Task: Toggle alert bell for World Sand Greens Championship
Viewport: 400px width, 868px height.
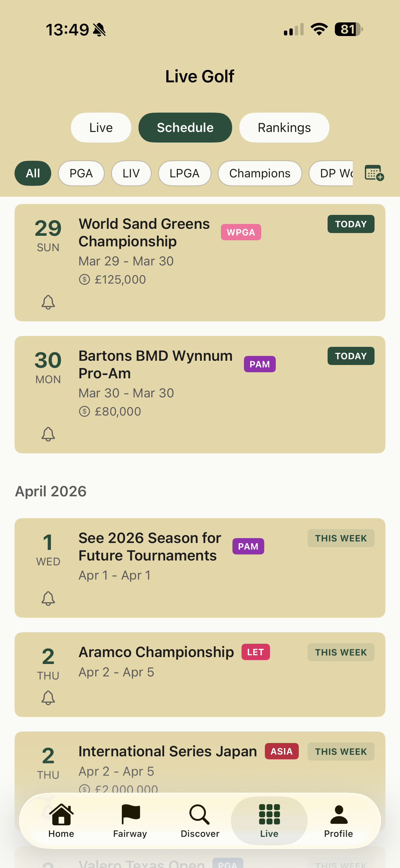Action: click(x=48, y=302)
